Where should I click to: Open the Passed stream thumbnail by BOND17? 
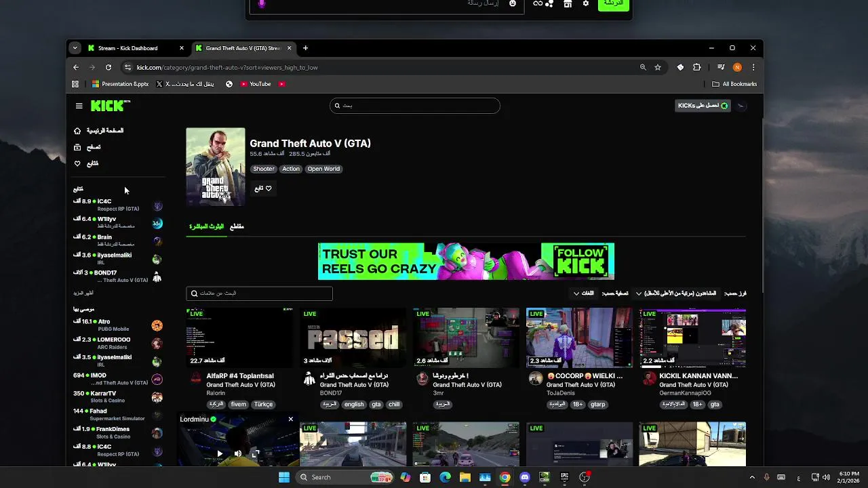353,338
